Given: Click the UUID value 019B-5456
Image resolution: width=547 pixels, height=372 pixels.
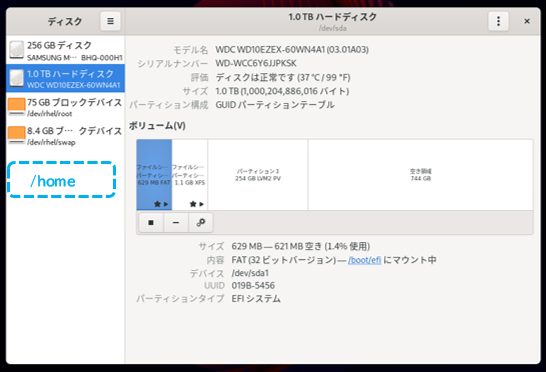Looking at the screenshot, I should 253,285.
